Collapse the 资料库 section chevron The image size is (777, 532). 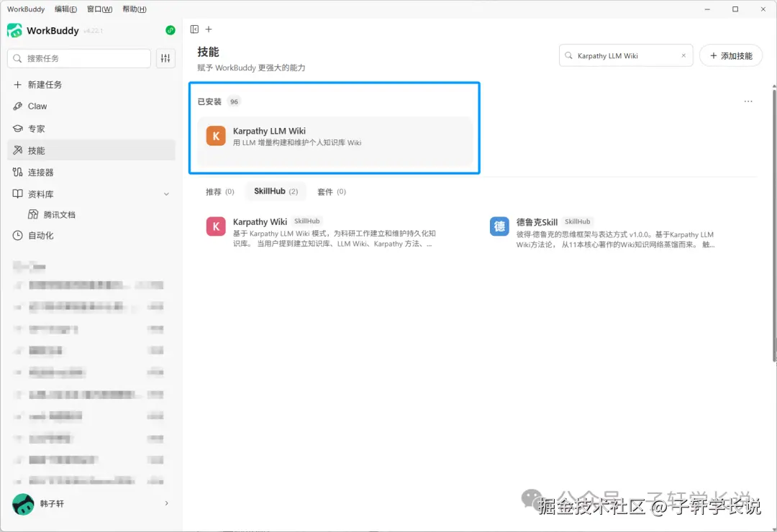coord(166,194)
